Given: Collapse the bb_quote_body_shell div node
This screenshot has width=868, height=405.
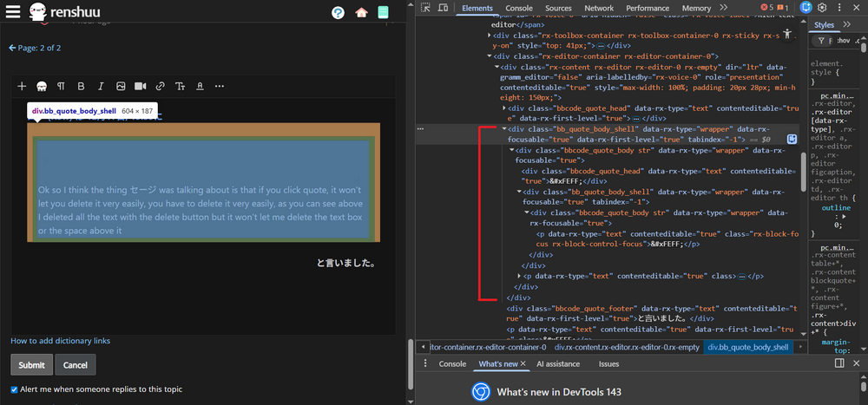Looking at the screenshot, I should coord(505,128).
